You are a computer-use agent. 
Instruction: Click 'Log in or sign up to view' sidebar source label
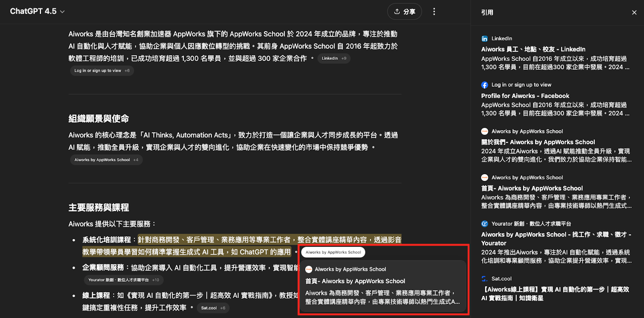(521, 85)
